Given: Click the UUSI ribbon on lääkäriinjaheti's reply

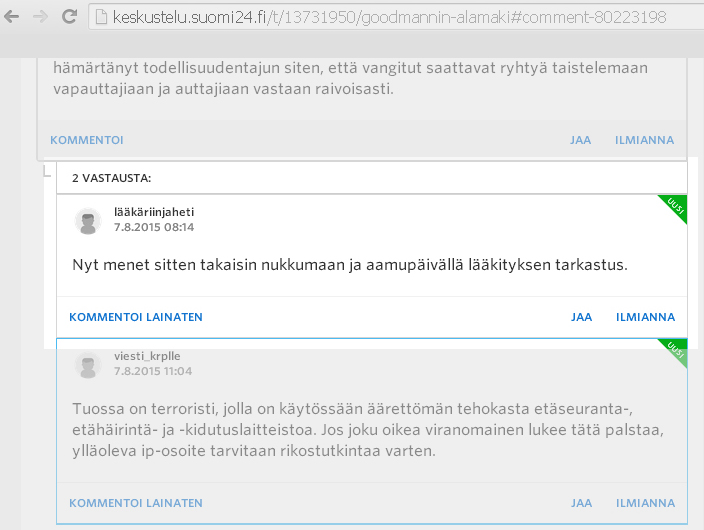Looking at the screenshot, I should click(676, 206).
